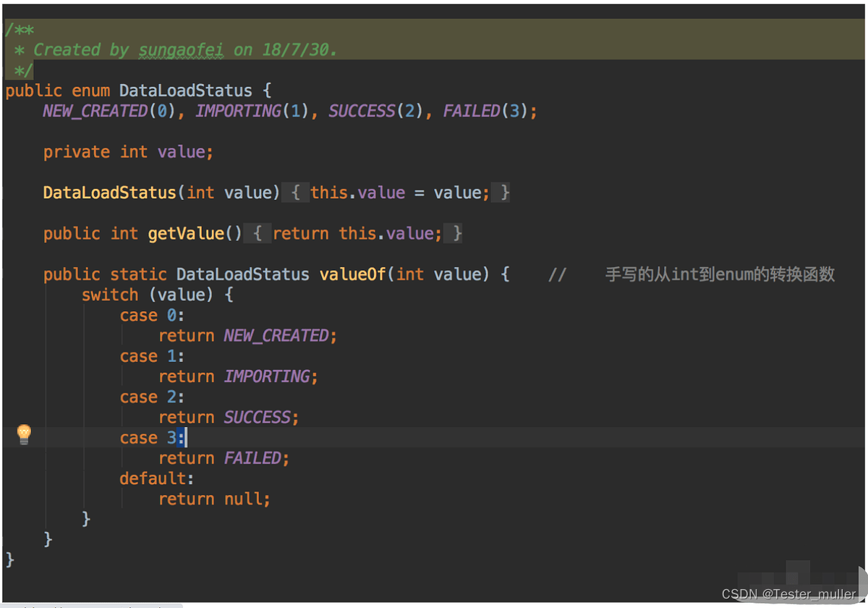Click the "case 2:" label

click(x=153, y=397)
